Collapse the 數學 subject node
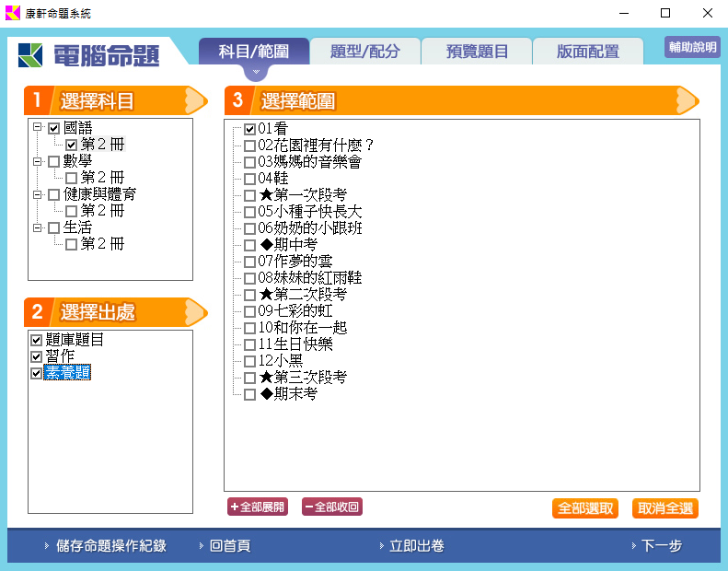Screen dimensions: 728x571 tap(37, 161)
